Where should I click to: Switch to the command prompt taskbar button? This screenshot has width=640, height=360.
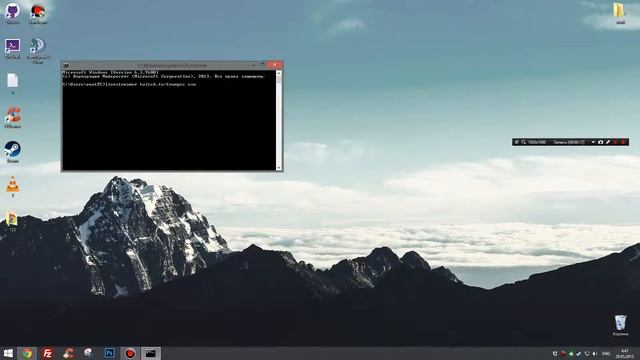click(151, 353)
